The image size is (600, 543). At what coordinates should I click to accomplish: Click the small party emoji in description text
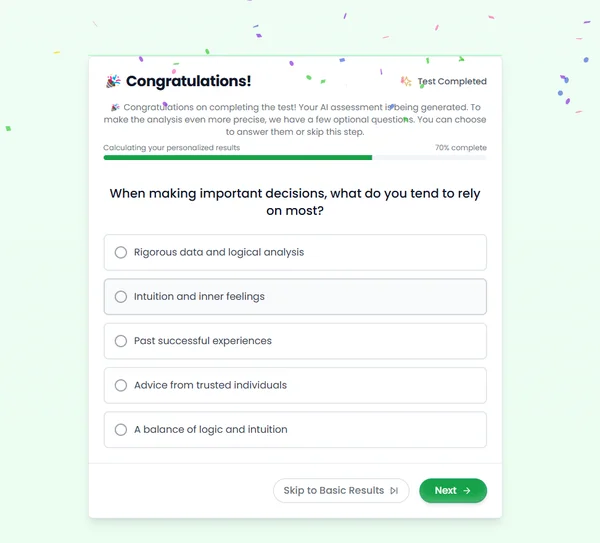115,107
